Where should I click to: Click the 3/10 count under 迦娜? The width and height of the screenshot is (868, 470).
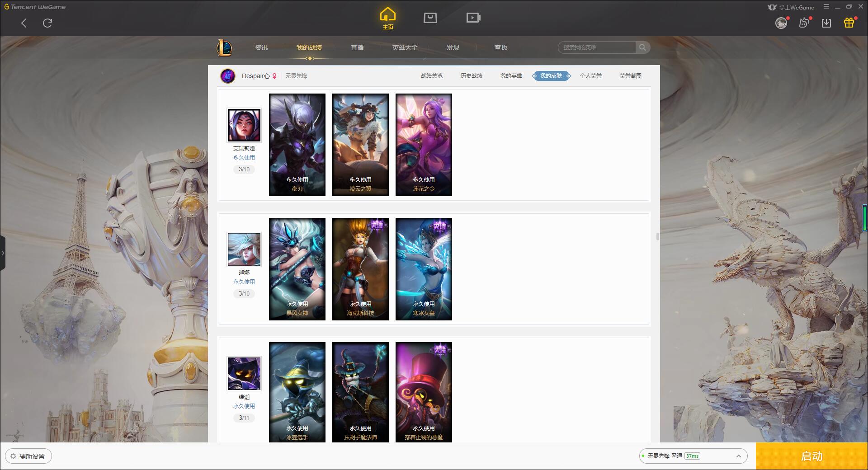244,294
